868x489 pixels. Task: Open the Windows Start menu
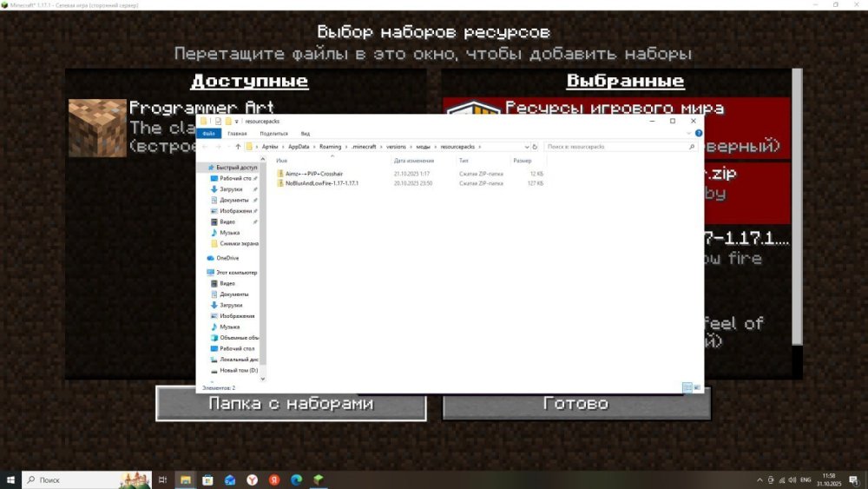[x=10, y=479]
